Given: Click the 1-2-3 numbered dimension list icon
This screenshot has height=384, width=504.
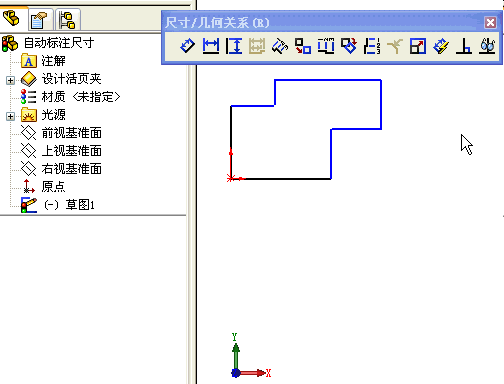Looking at the screenshot, I should (372, 46).
